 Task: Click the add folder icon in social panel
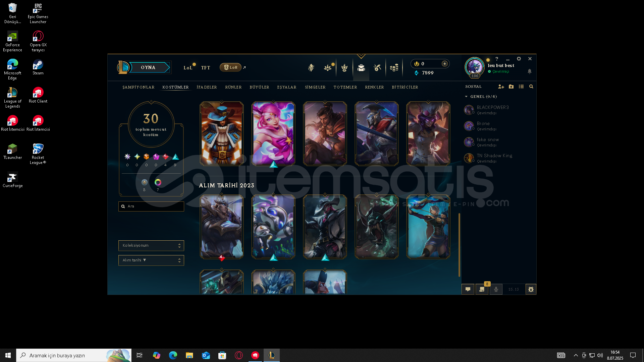click(x=511, y=86)
